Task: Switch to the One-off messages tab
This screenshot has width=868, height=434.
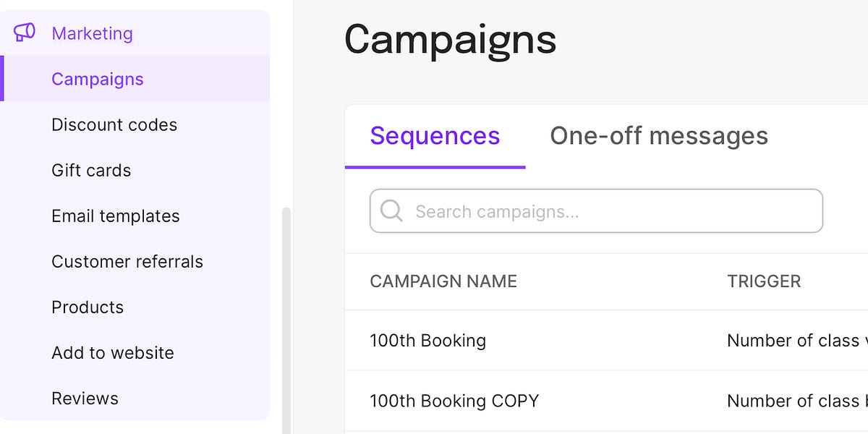Action: pyautogui.click(x=659, y=135)
